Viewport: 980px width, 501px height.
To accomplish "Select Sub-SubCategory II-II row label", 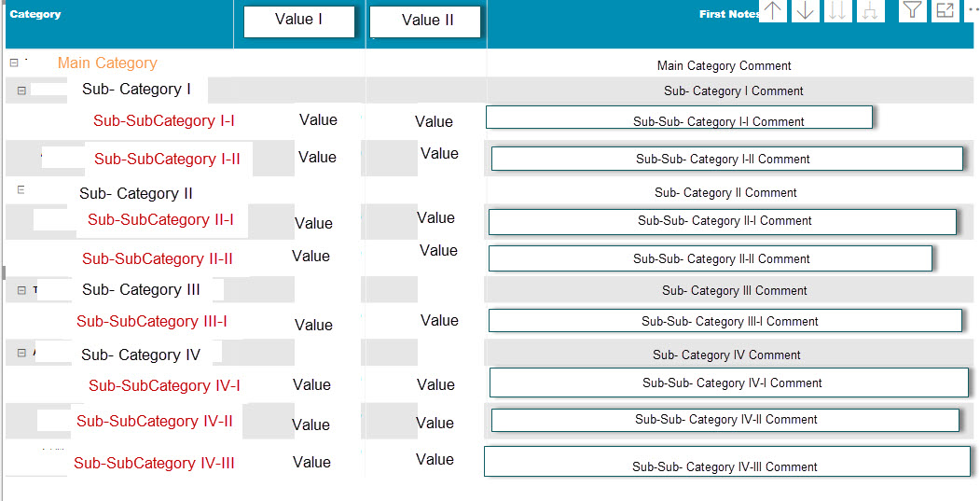I will tap(158, 259).
